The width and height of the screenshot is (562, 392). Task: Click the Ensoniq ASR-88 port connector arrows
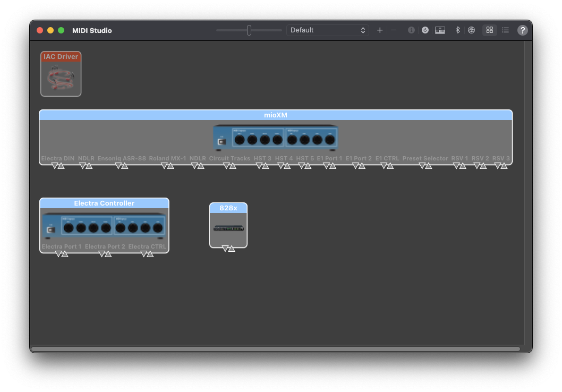pos(122,166)
